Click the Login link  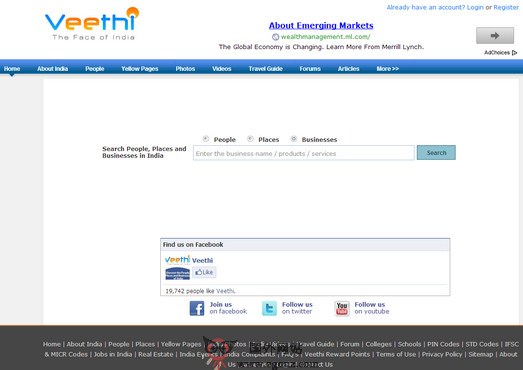point(475,7)
